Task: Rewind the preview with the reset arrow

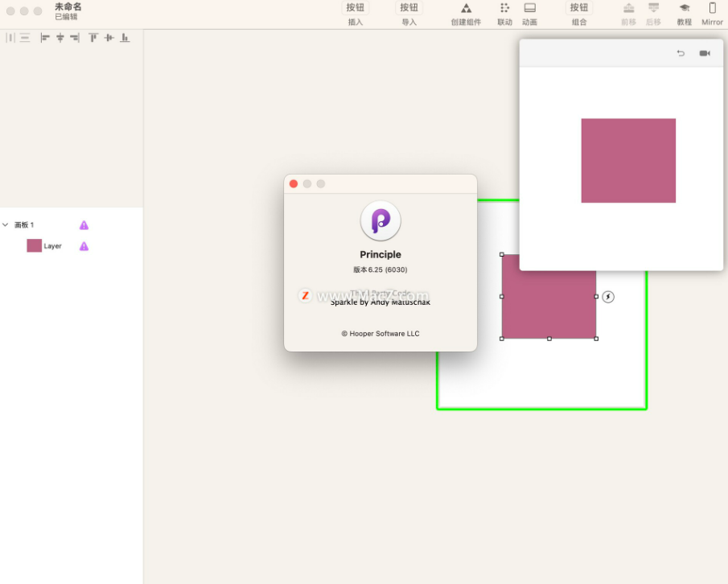Action: pos(681,53)
